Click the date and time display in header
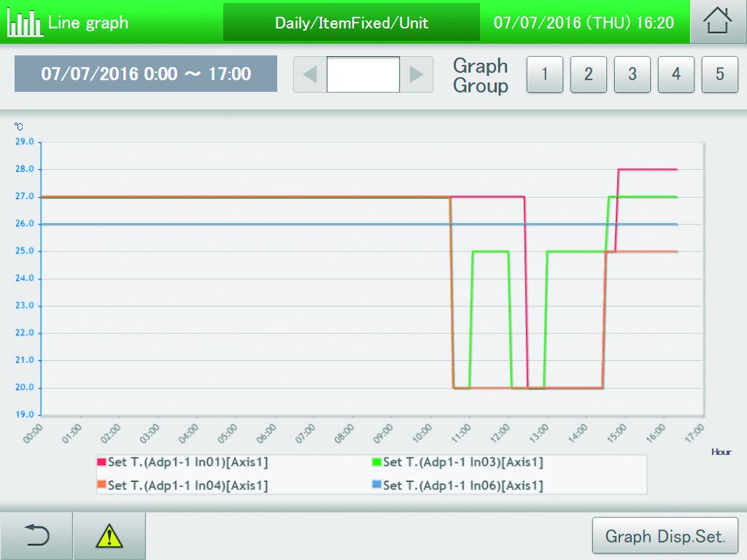This screenshot has height=560, width=747. click(584, 23)
